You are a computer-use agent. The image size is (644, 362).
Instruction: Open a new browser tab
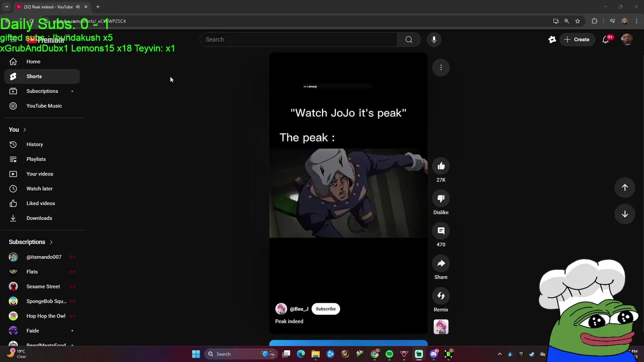98,7
